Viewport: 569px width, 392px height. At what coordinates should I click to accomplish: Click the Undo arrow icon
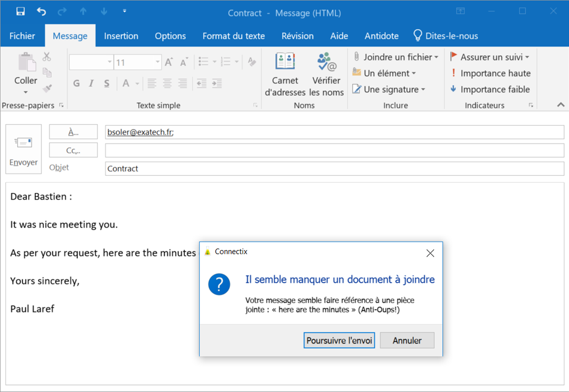[x=41, y=11]
